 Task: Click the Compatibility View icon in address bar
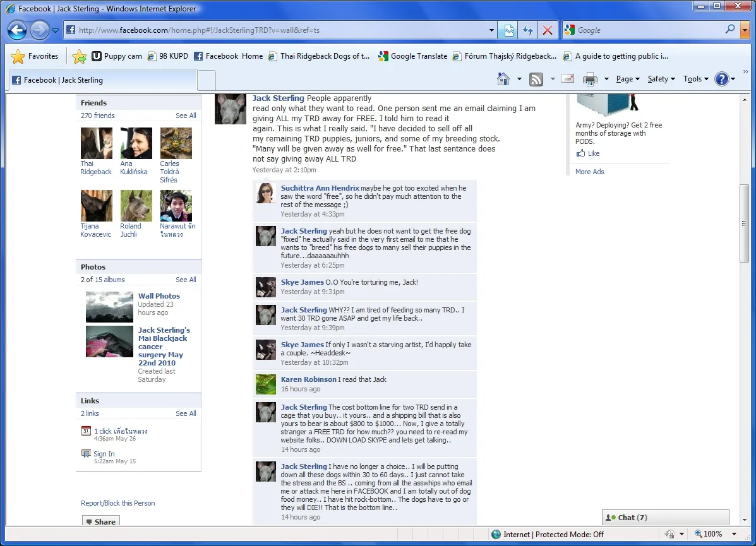pyautogui.click(x=508, y=30)
